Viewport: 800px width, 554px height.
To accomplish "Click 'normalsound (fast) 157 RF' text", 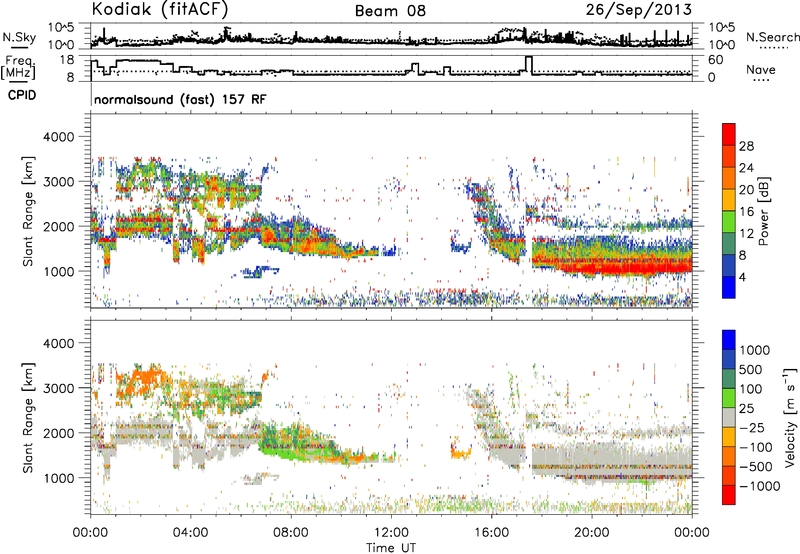I will pos(180,99).
